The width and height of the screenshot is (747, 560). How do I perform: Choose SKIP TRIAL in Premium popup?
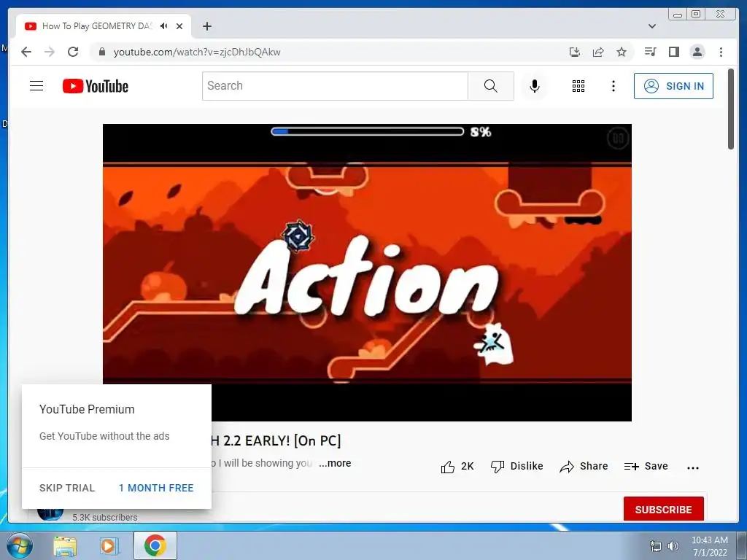[67, 488]
